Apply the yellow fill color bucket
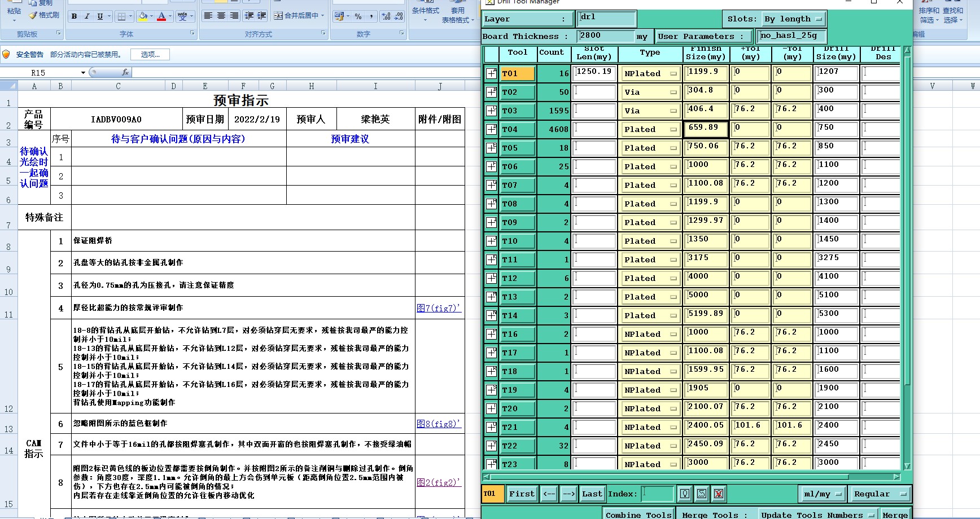Image resolution: width=980 pixels, height=519 pixels. click(x=143, y=16)
